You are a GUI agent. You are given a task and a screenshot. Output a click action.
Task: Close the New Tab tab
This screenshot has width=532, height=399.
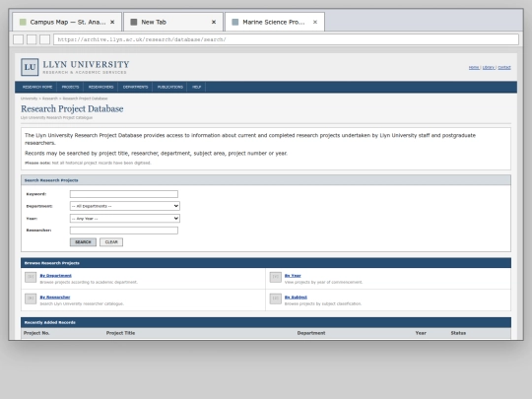214,22
